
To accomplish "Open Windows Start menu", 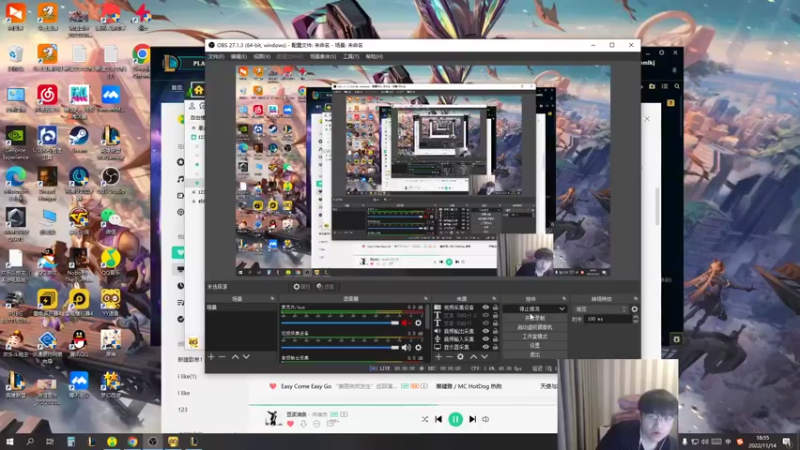I will coord(10,442).
